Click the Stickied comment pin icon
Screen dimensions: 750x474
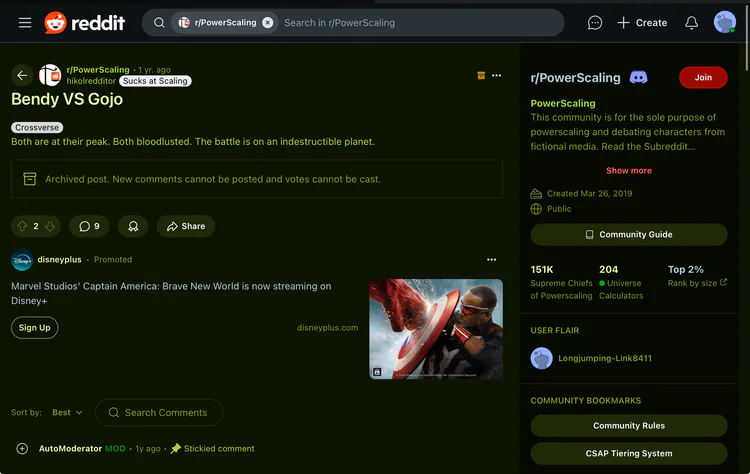176,448
